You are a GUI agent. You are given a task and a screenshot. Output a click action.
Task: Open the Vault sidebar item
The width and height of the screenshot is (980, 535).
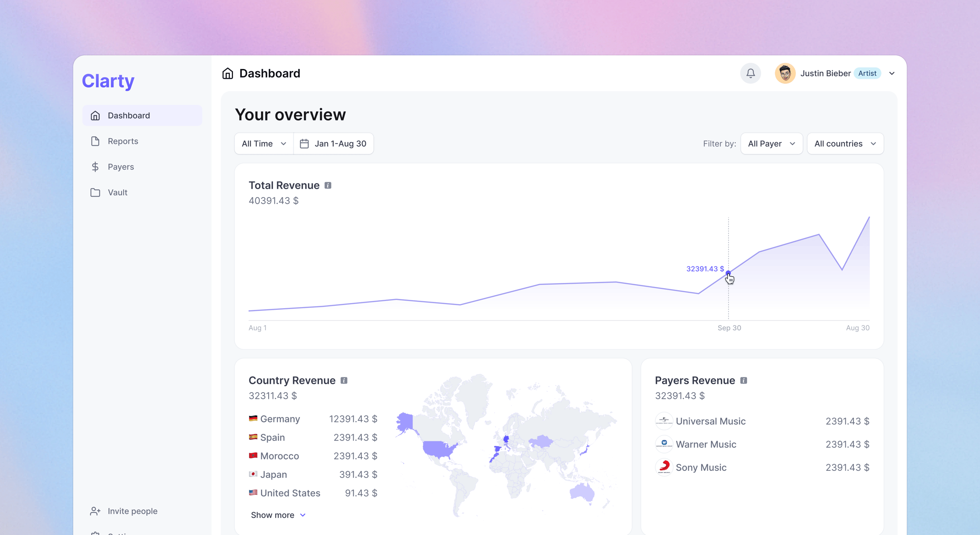(117, 193)
